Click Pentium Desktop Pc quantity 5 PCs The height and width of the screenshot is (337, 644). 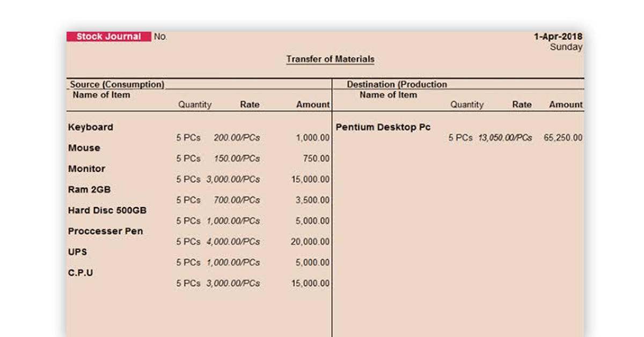[460, 138]
